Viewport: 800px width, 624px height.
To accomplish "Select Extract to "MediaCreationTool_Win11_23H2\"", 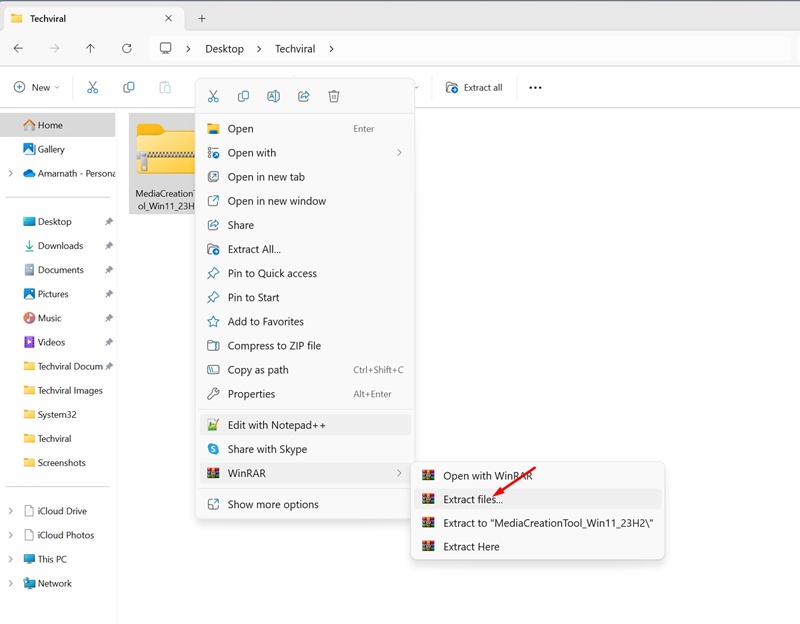I will point(538,522).
